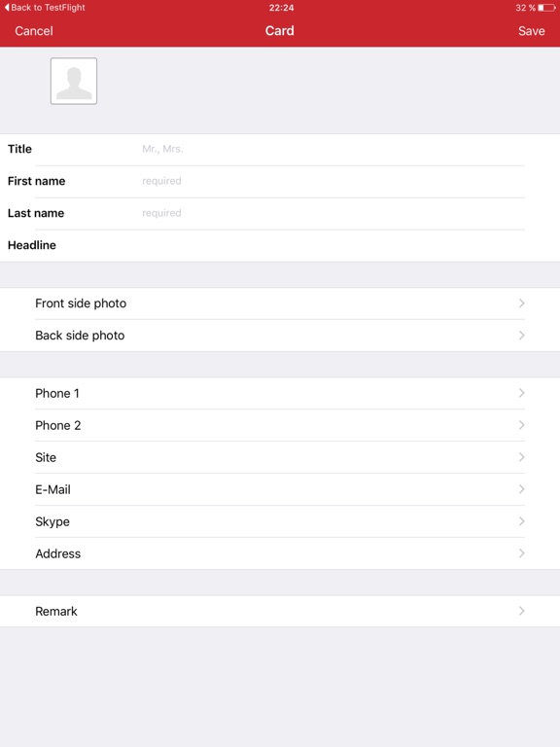
Task: Open the Remark row chevron
Action: click(522, 611)
